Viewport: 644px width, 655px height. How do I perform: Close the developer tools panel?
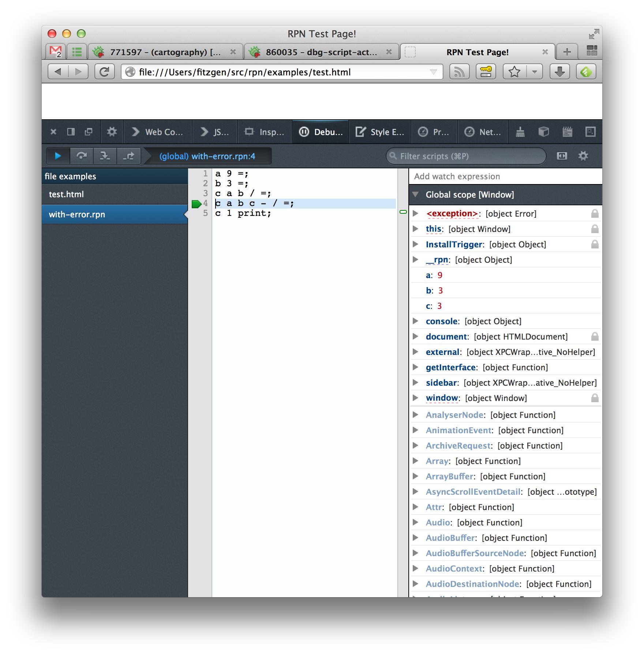[x=53, y=132]
